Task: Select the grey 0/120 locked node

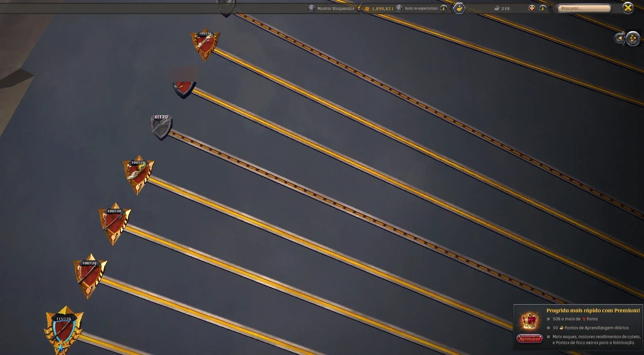Action: 161,127
